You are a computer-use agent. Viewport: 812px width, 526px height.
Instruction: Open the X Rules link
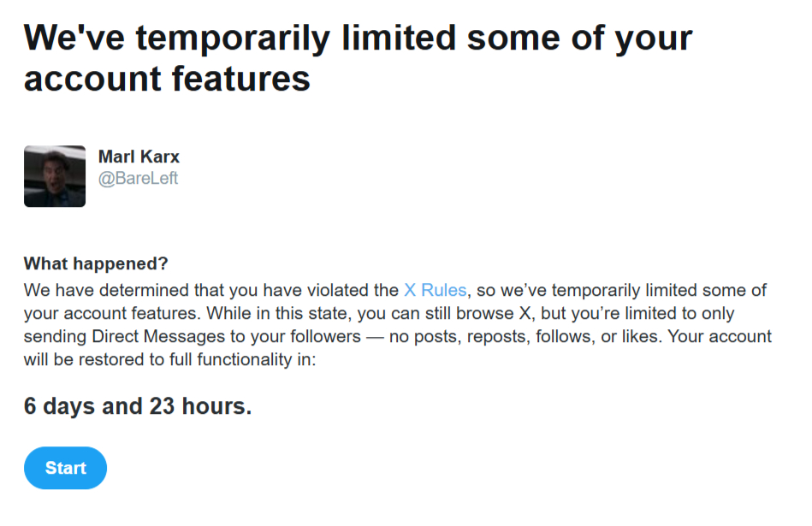435,290
